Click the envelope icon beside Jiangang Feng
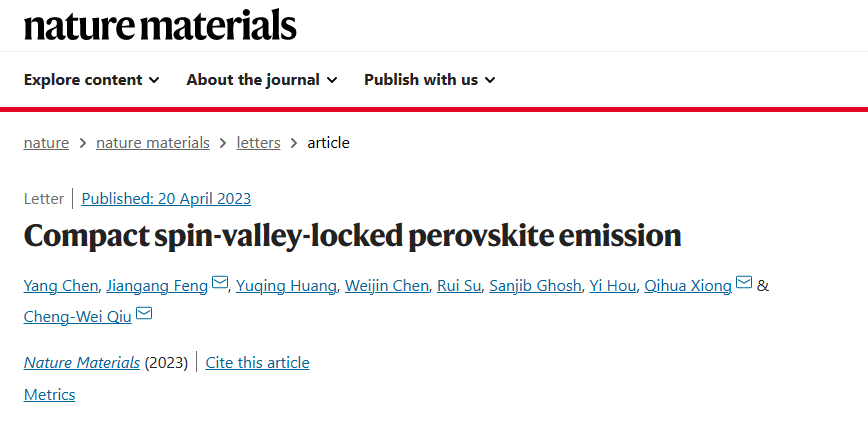Image resolution: width=868 pixels, height=434 pixels. click(220, 283)
